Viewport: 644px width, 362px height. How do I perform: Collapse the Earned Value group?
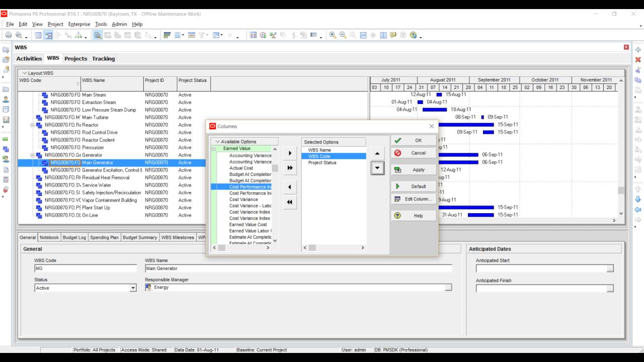(x=213, y=149)
